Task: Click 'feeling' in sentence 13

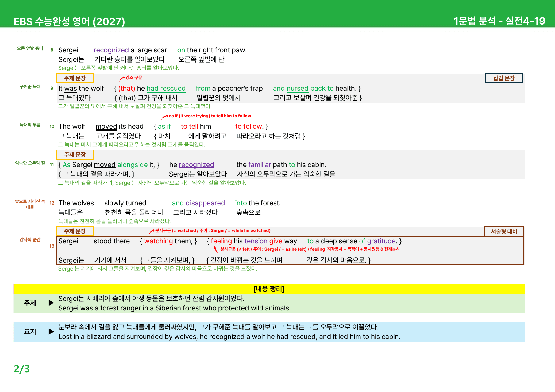Action: pyautogui.click(x=221, y=241)
